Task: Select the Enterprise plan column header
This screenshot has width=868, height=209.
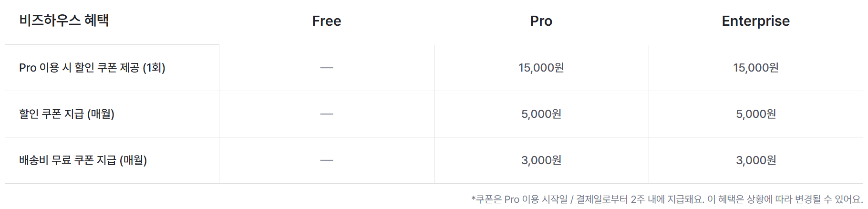Action: pos(755,21)
